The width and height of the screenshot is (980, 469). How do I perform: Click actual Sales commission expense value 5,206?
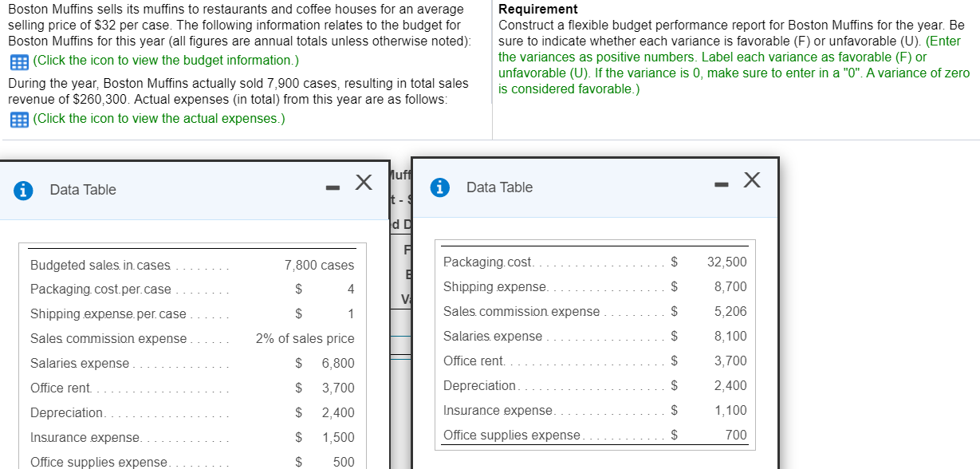[x=731, y=311]
